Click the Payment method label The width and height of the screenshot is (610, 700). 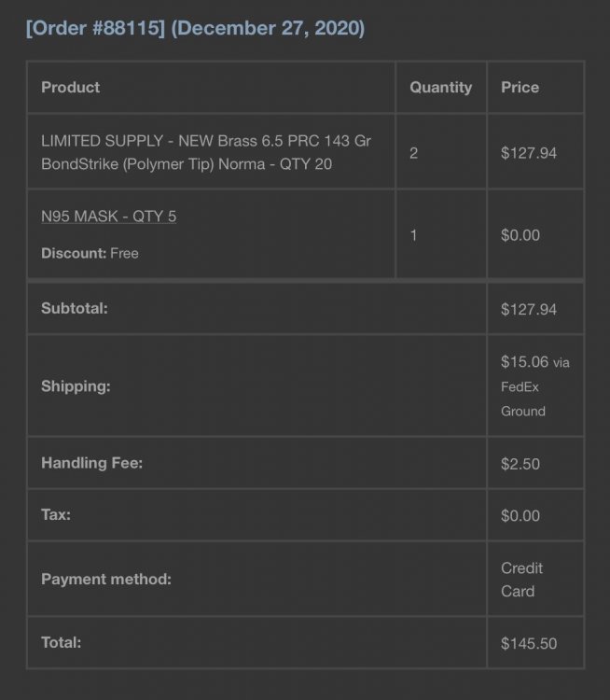(x=106, y=579)
